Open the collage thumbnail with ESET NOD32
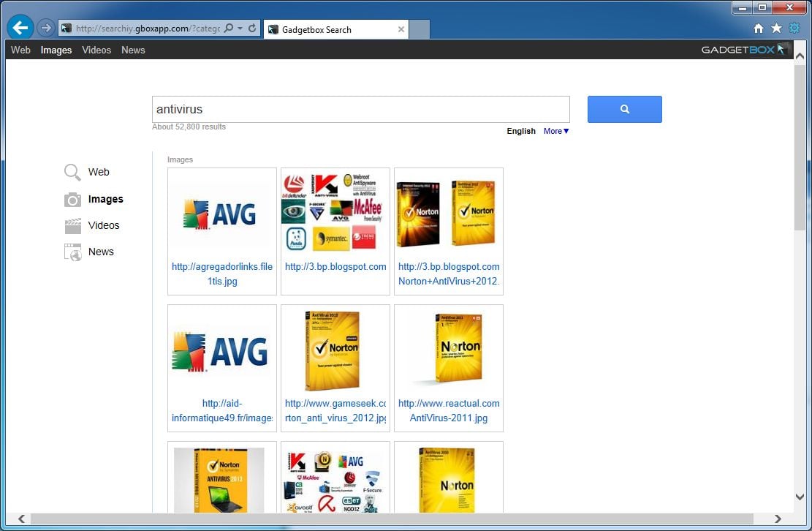 click(335, 482)
